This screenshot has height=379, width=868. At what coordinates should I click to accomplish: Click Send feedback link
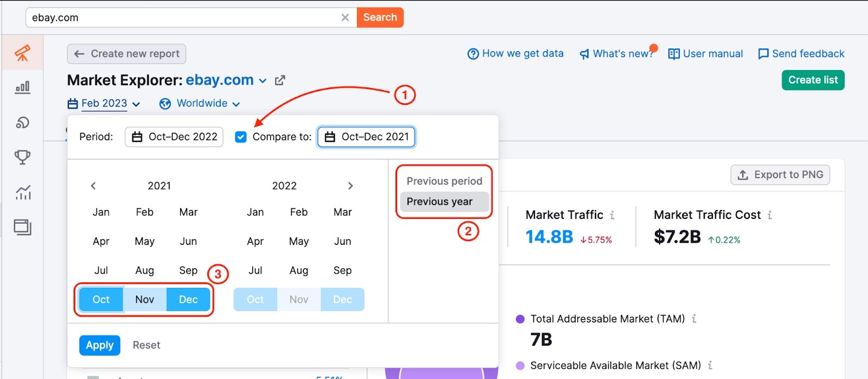click(801, 54)
